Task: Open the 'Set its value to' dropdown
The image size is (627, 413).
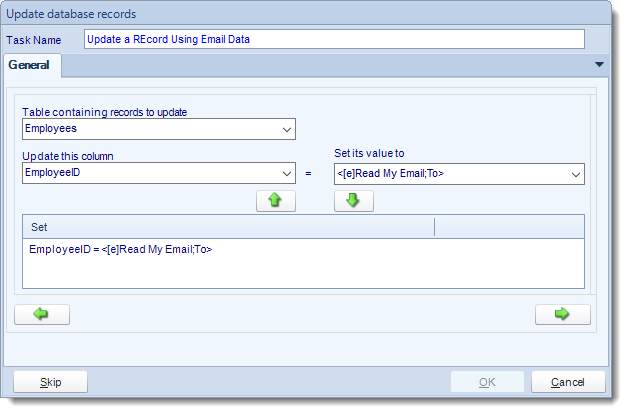Action: 575,174
